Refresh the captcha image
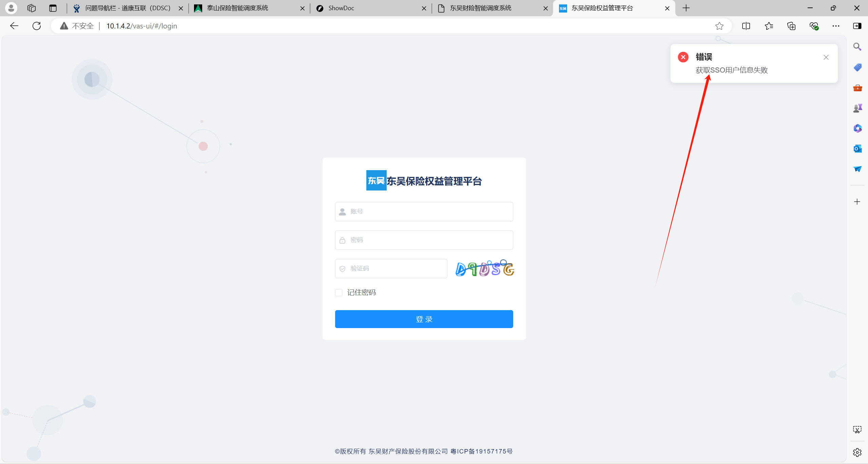Viewport: 868px width, 464px height. click(x=485, y=268)
